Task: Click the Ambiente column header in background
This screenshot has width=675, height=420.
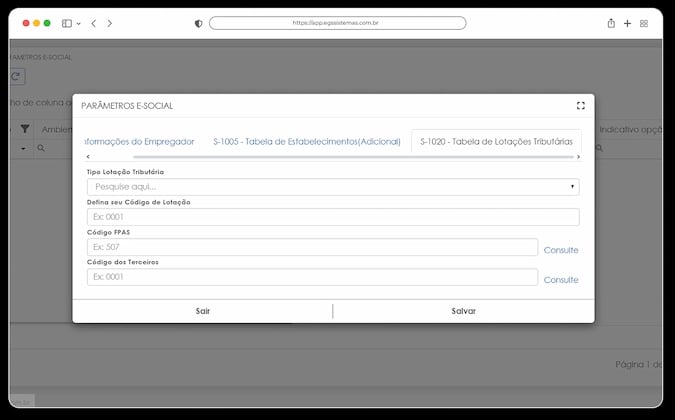Action: (57, 129)
